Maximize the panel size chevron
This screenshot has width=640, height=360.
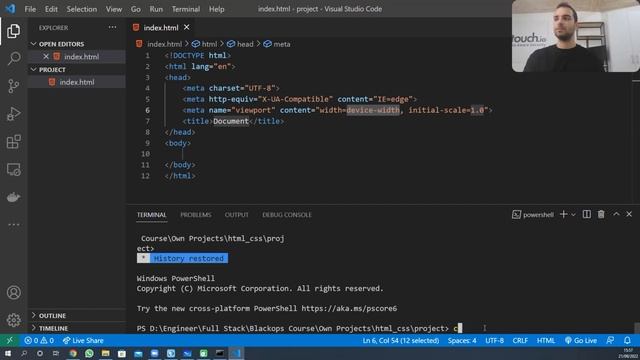[616, 214]
